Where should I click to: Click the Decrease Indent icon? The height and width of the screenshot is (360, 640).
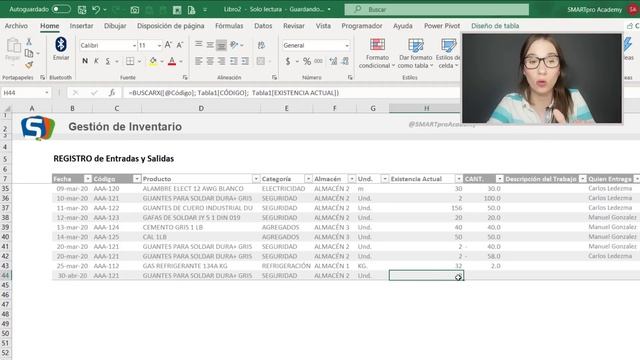pos(233,61)
